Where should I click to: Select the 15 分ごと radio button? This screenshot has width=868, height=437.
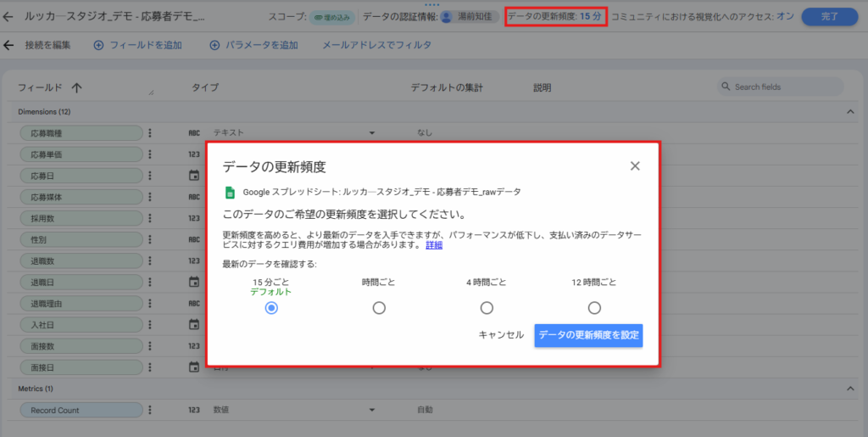[271, 308]
